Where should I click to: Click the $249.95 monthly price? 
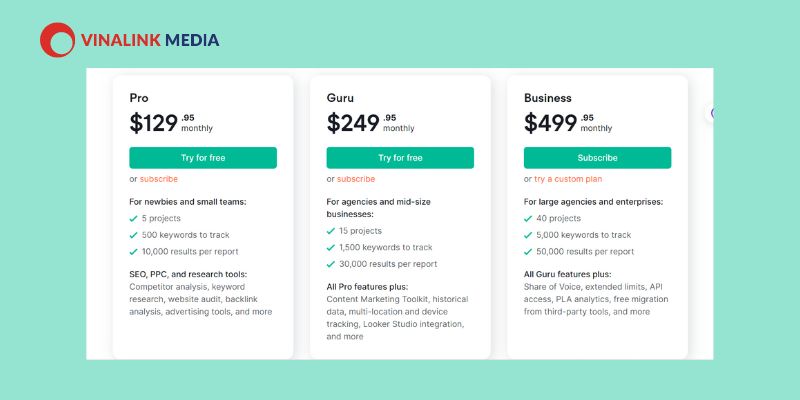(x=370, y=123)
